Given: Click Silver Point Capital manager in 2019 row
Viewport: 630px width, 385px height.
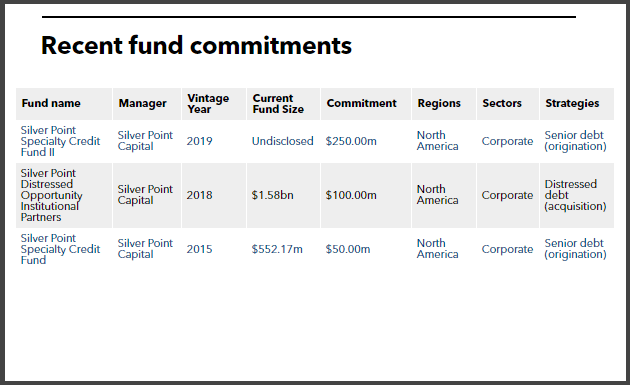Looking at the screenshot, I should pyautogui.click(x=145, y=141).
